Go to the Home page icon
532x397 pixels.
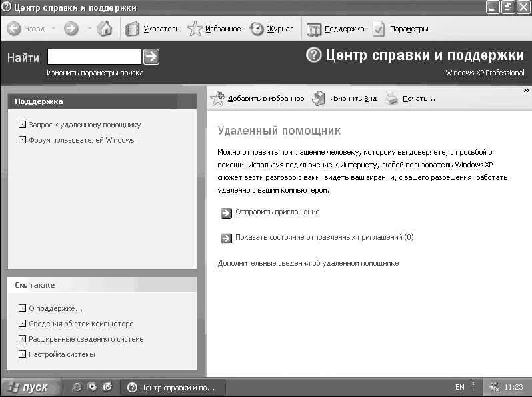pyautogui.click(x=105, y=29)
